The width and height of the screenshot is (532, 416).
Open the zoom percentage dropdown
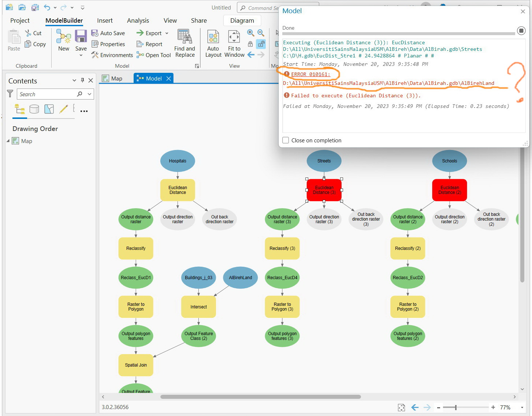point(522,407)
